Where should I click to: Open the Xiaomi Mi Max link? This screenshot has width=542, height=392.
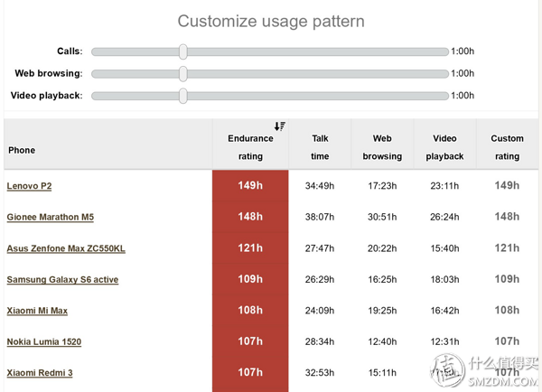[x=37, y=311]
